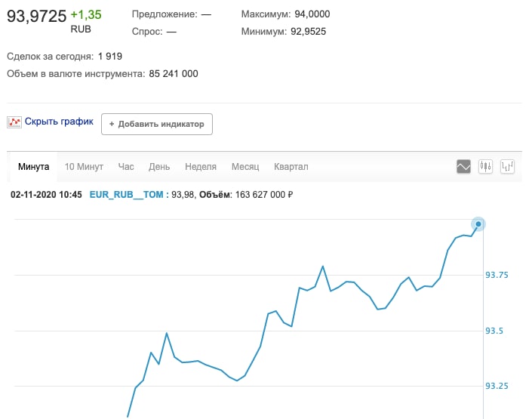The height and width of the screenshot is (419, 532).
Task: Click the deals count 1 919
Action: (x=110, y=57)
